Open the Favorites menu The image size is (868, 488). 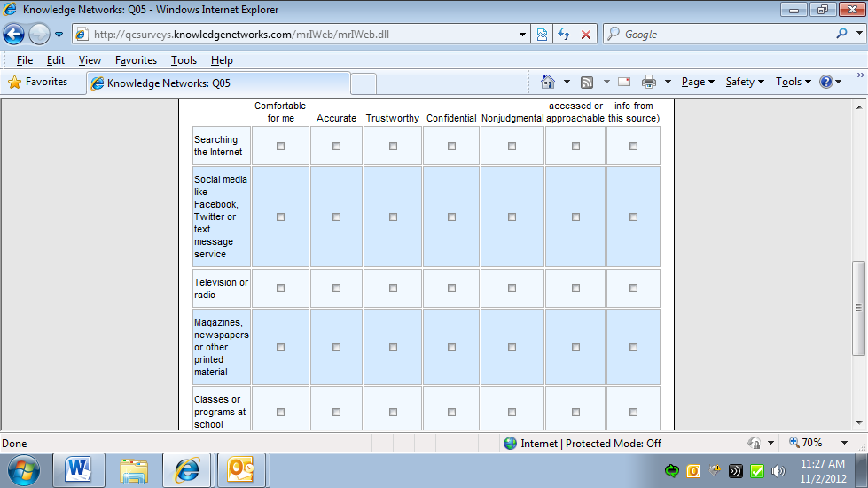(x=136, y=59)
